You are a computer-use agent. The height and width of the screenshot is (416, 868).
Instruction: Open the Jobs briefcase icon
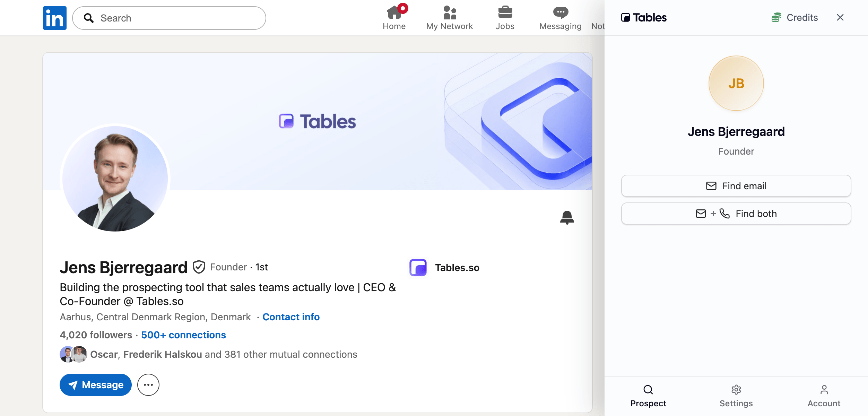[x=505, y=17]
